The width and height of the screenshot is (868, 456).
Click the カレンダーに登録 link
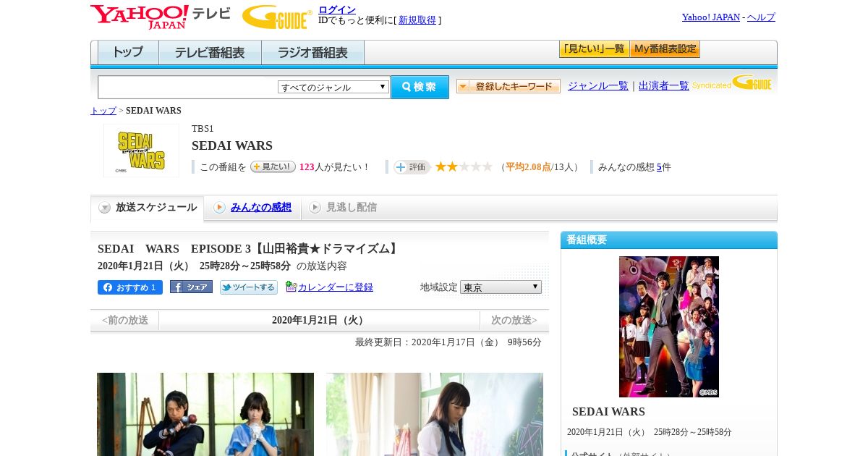coord(336,287)
